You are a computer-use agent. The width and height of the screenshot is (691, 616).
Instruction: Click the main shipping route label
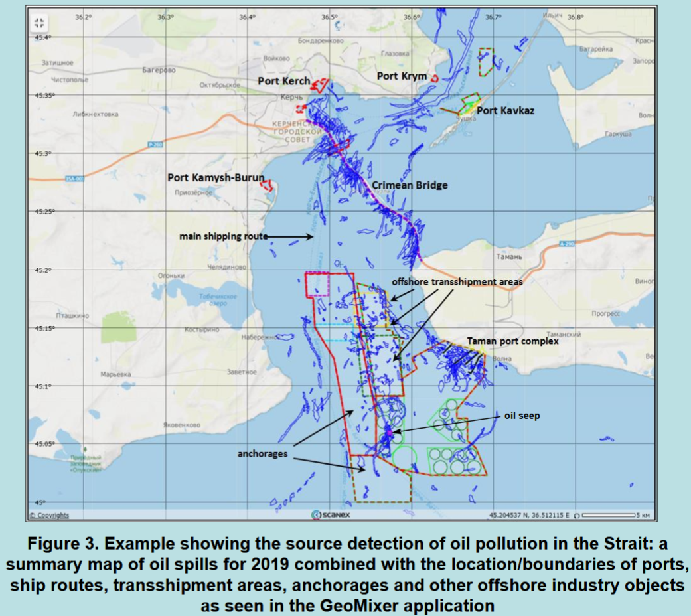coord(224,236)
